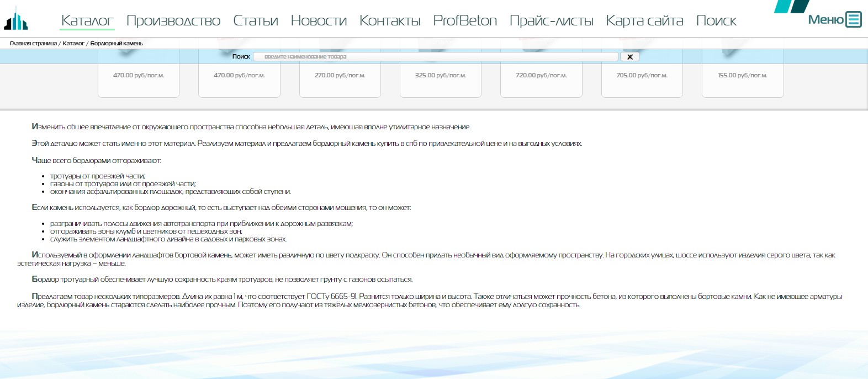Click the site logo with building icon

pos(16,19)
